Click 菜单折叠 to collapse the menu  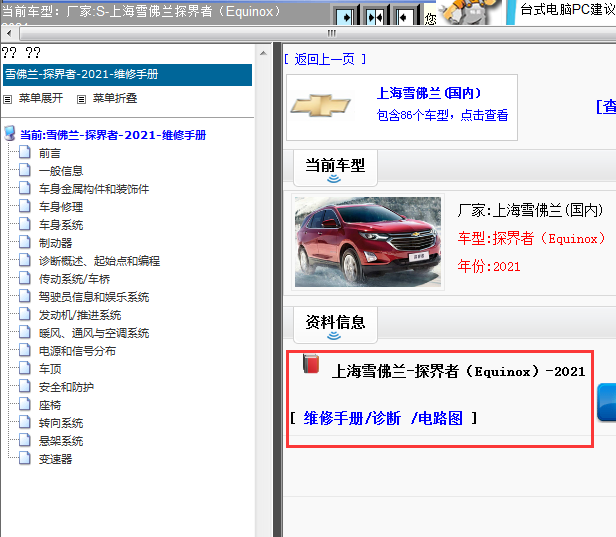(x=115, y=98)
